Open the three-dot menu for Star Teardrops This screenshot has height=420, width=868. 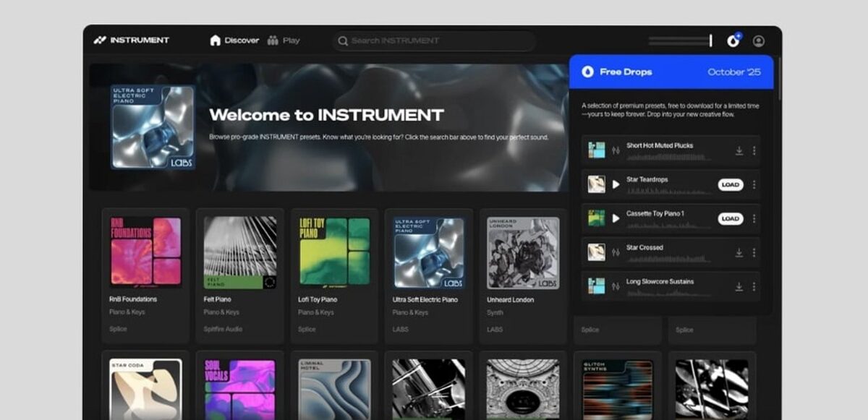coord(754,185)
